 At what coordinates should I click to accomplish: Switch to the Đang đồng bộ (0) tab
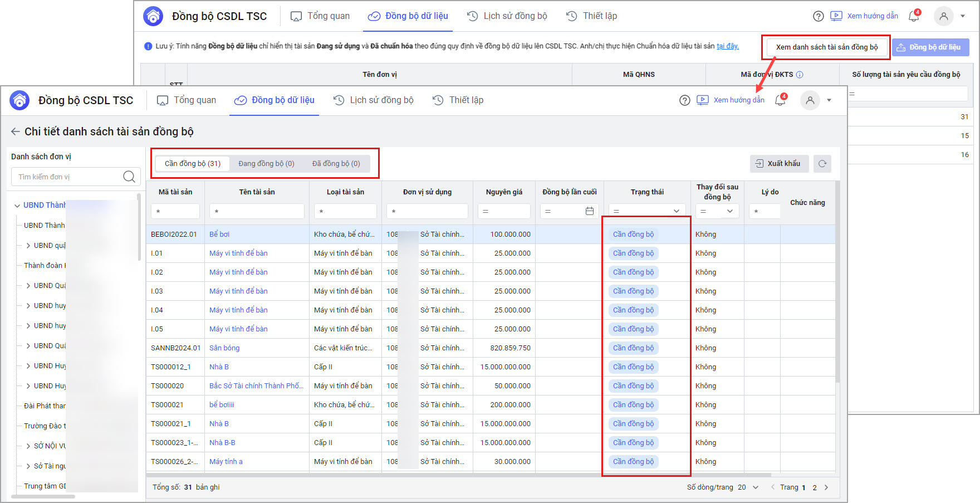point(266,164)
